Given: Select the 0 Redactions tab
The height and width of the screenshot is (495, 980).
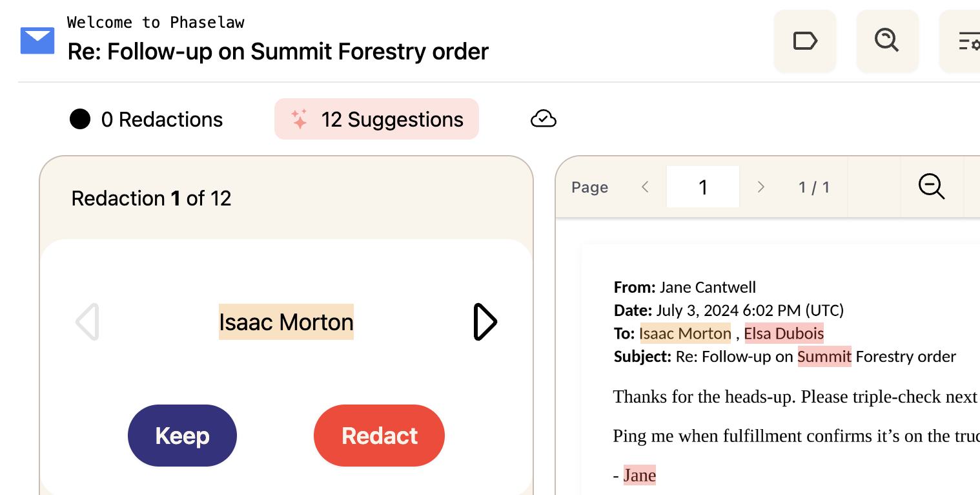Looking at the screenshot, I should (147, 119).
